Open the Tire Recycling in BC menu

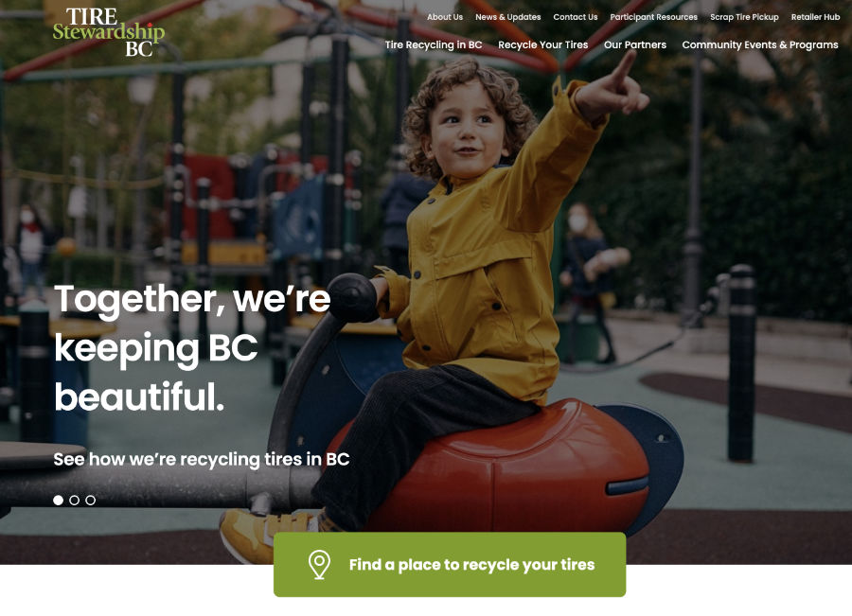pyautogui.click(x=434, y=44)
